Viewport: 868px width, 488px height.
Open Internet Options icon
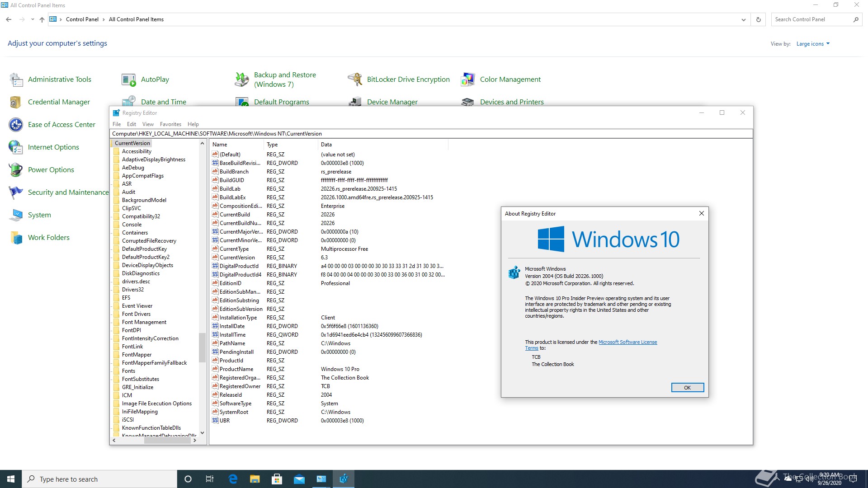pos(16,147)
